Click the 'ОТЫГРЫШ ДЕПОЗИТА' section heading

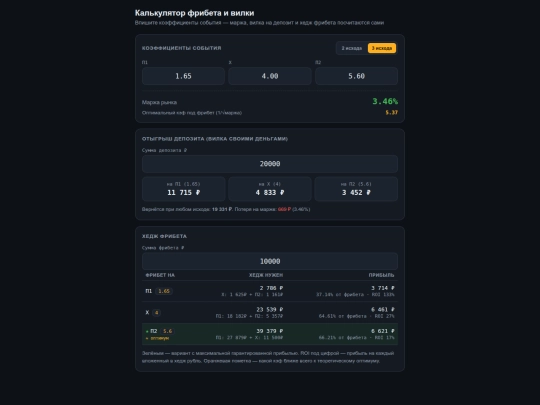click(x=215, y=139)
